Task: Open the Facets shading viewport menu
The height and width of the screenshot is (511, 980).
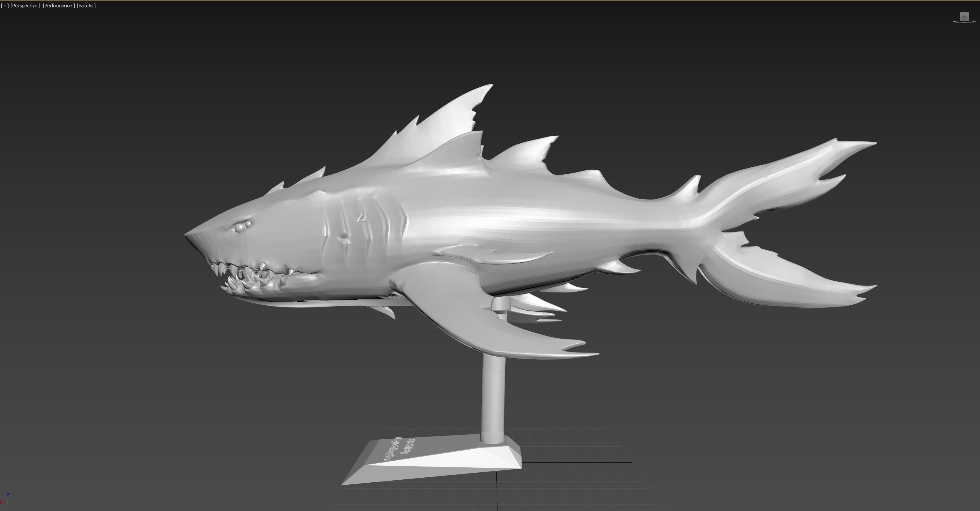Action: (86, 6)
